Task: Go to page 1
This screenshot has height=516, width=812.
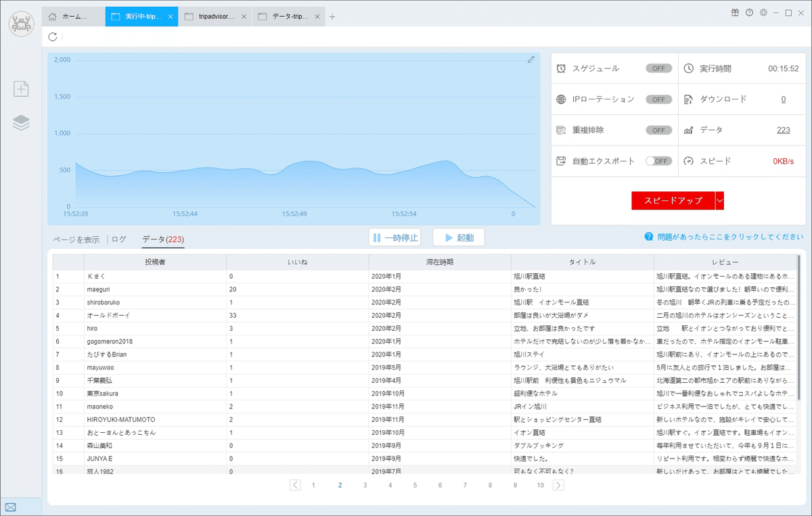Action: tap(313, 486)
